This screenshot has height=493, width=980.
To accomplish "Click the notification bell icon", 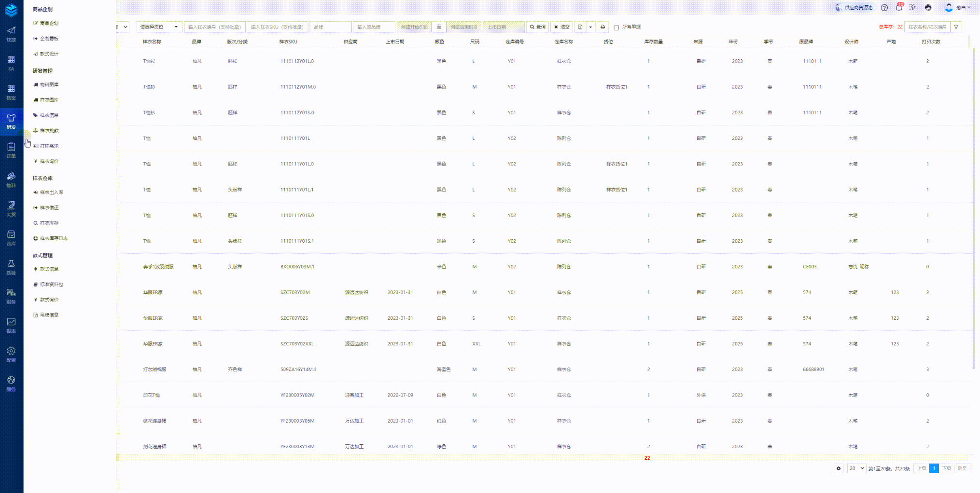I will point(898,8).
